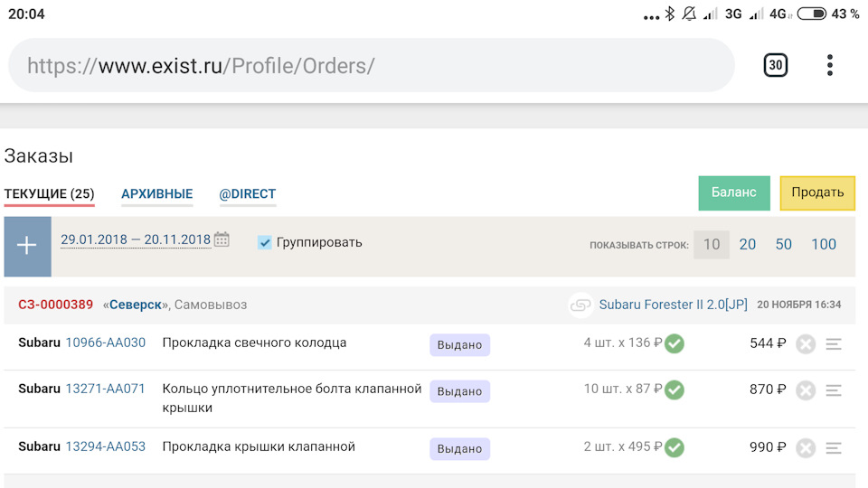The image size is (868, 488).
Task: Open the browser tab switcher showing 30
Action: click(x=775, y=65)
